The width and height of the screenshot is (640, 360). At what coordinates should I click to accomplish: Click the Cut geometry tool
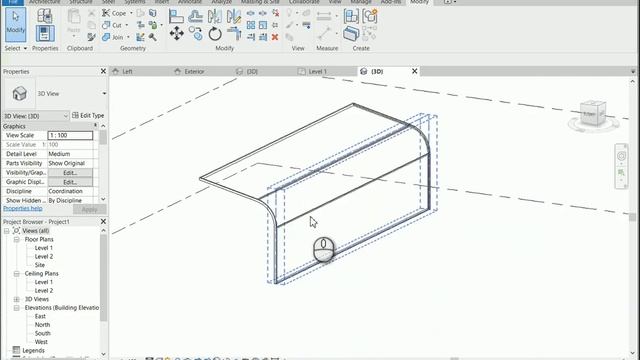112,25
